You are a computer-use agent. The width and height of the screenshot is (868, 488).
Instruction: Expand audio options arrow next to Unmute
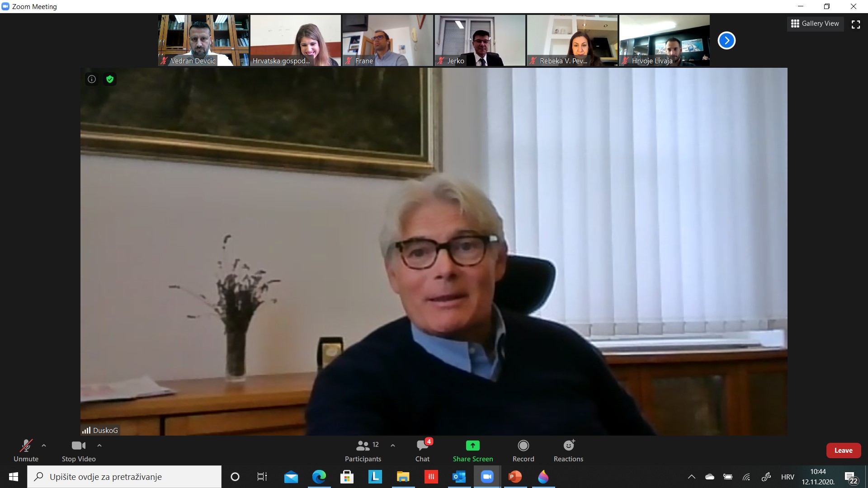coord(44,446)
